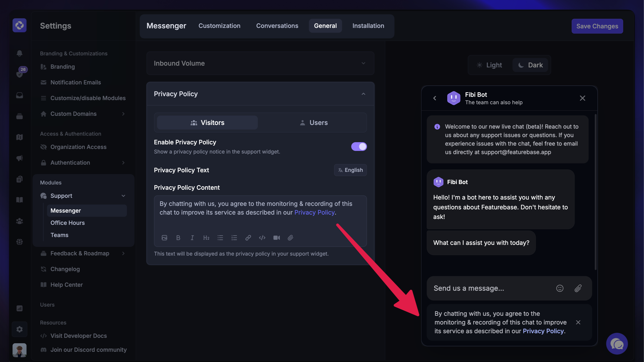Select the Users audience tab
644x362 pixels.
(314, 122)
